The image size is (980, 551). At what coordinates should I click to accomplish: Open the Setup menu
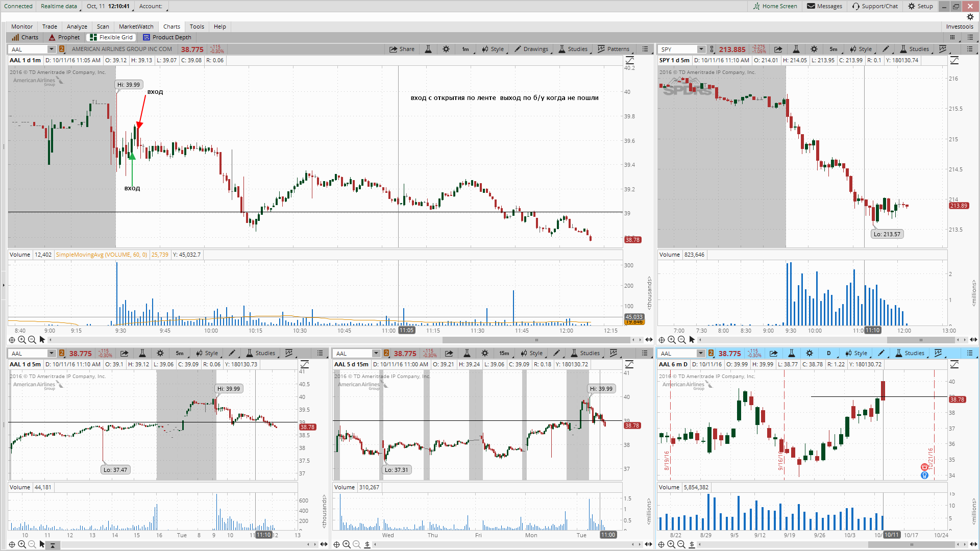click(x=920, y=6)
